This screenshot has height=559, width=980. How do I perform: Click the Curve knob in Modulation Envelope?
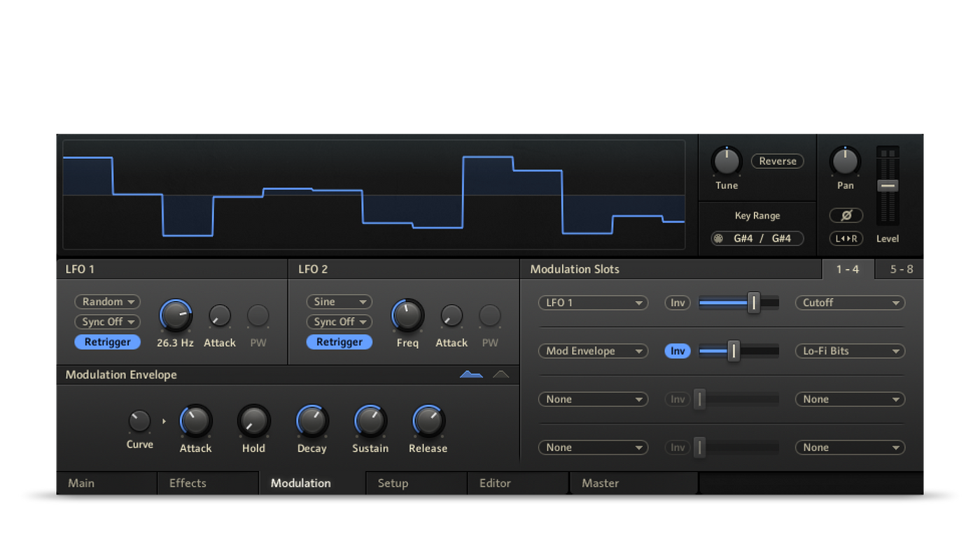tap(139, 421)
